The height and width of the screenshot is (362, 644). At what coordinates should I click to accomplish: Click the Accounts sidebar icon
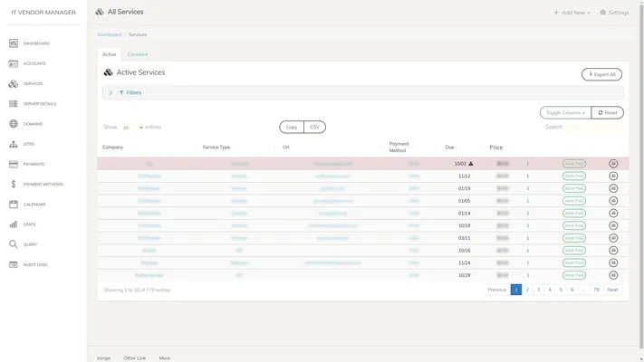[x=14, y=63]
